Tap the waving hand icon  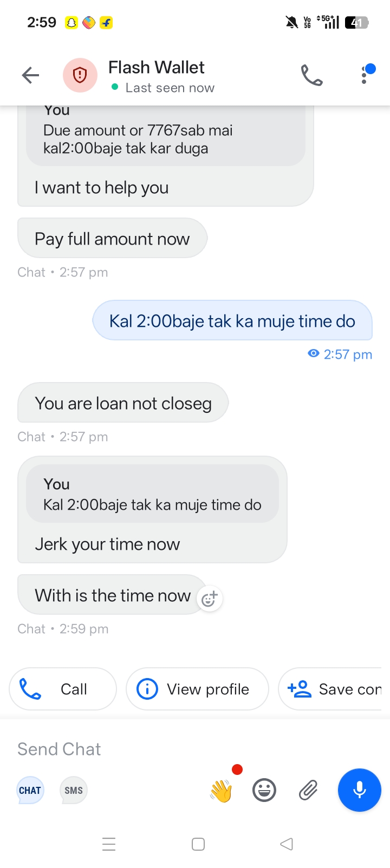(221, 791)
